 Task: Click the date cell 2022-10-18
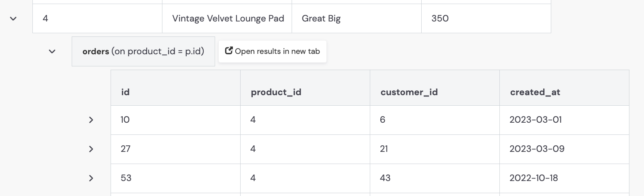click(x=564, y=178)
